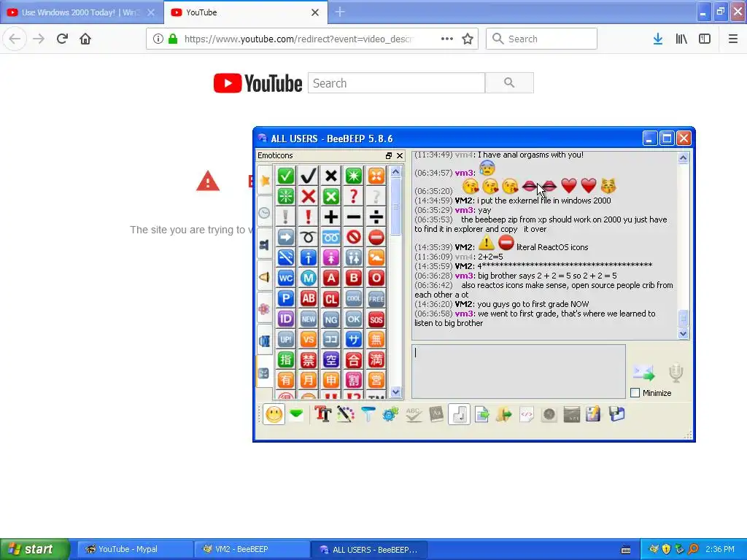Insert the black division sign emoticon
747x560 pixels.
376,217
